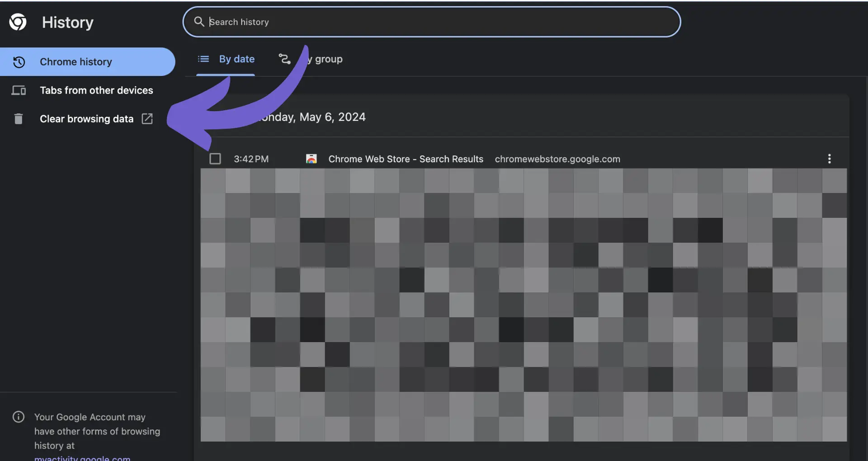
Task: Click the devices icon beside Tabs from other devices
Action: (x=19, y=90)
